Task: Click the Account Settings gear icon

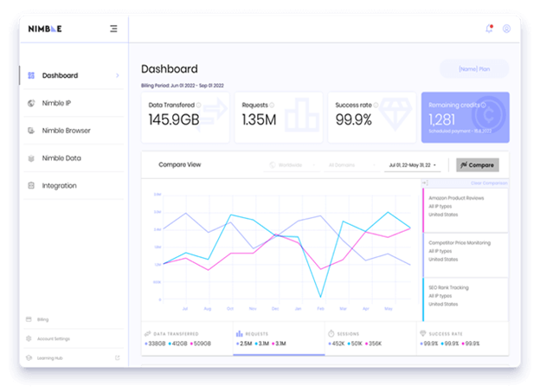Action: [29, 338]
